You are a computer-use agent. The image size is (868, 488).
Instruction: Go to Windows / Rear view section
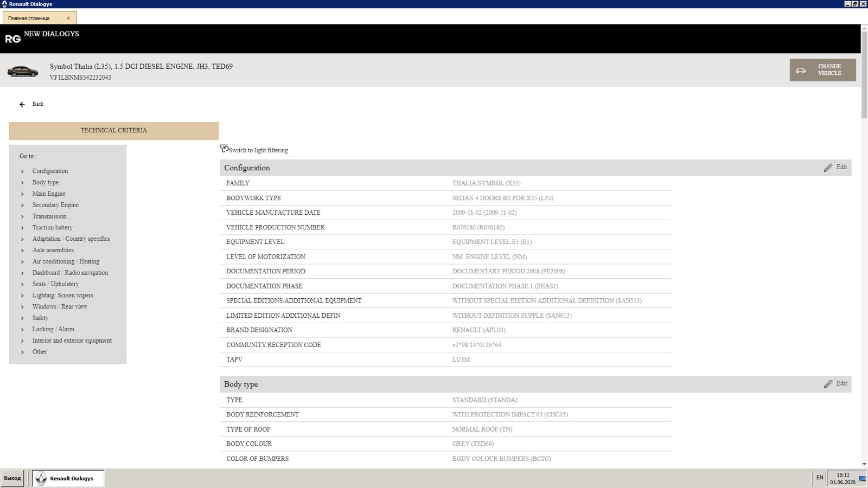(60, 306)
